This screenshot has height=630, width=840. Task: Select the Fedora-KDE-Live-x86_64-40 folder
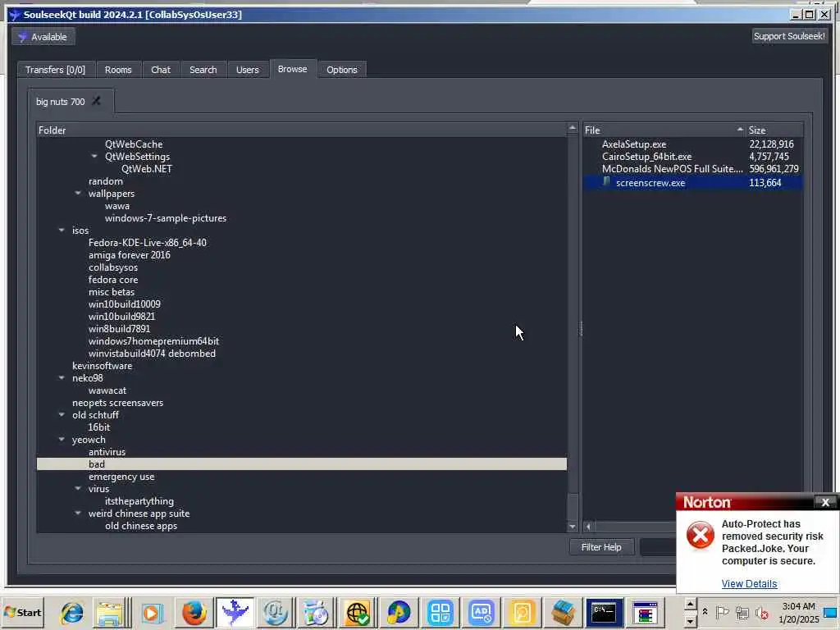[x=148, y=242]
